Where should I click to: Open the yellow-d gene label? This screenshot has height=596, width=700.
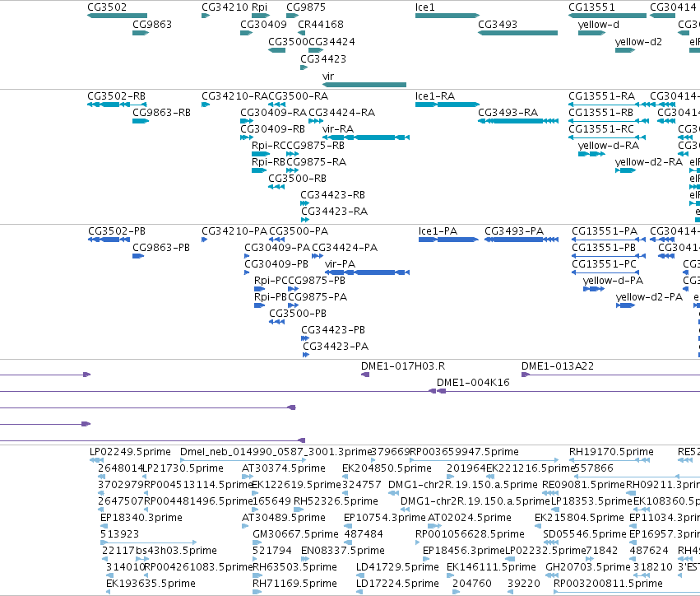598,25
